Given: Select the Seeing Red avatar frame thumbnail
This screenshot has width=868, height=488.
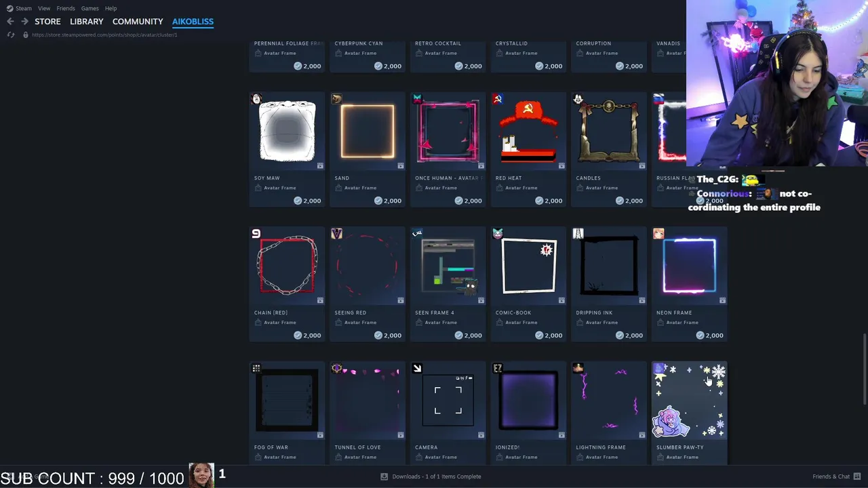Looking at the screenshot, I should [x=368, y=266].
